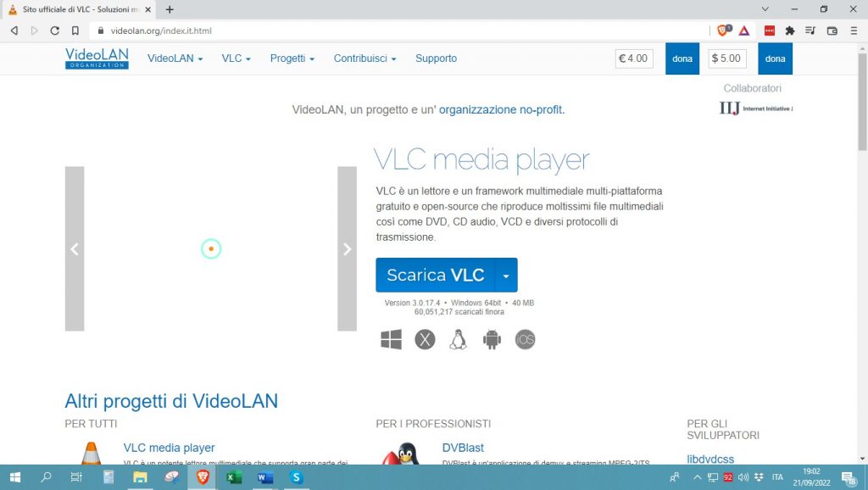Expand the Contribuisci dropdown menu
Image resolution: width=868 pixels, height=490 pixels.
[x=364, y=58]
